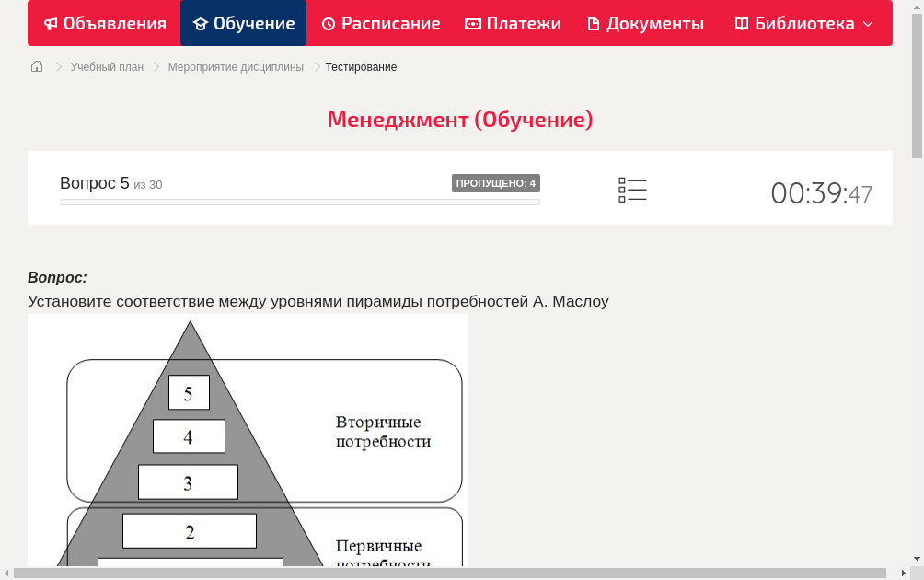Expand the Библиотека dropdown chevron
Screen dimensions: 924x580
click(868, 25)
